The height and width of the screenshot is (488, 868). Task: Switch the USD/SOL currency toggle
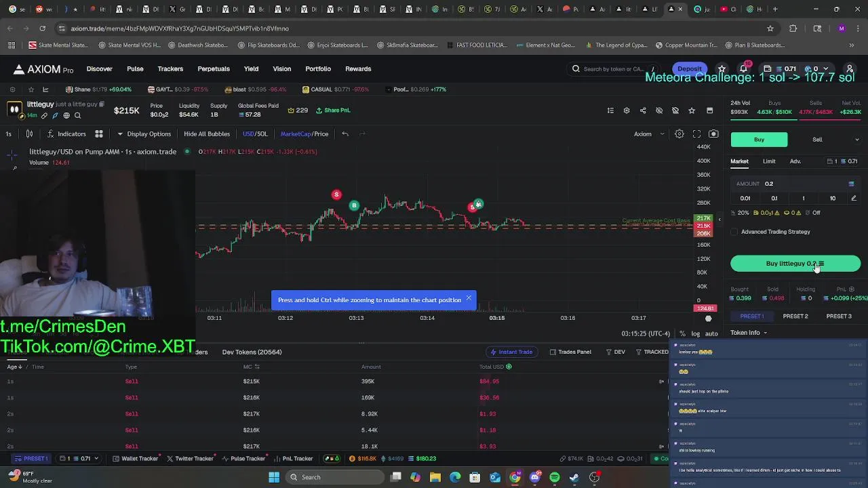(x=255, y=134)
